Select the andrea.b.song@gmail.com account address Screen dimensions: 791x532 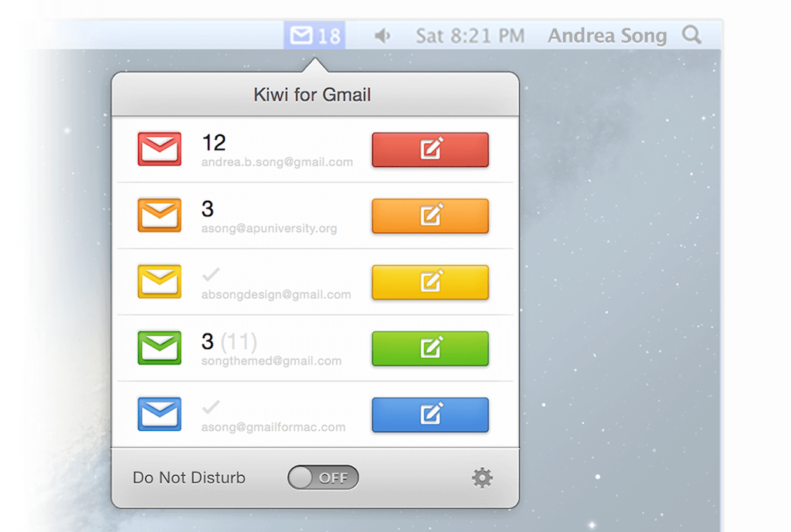tap(277, 162)
